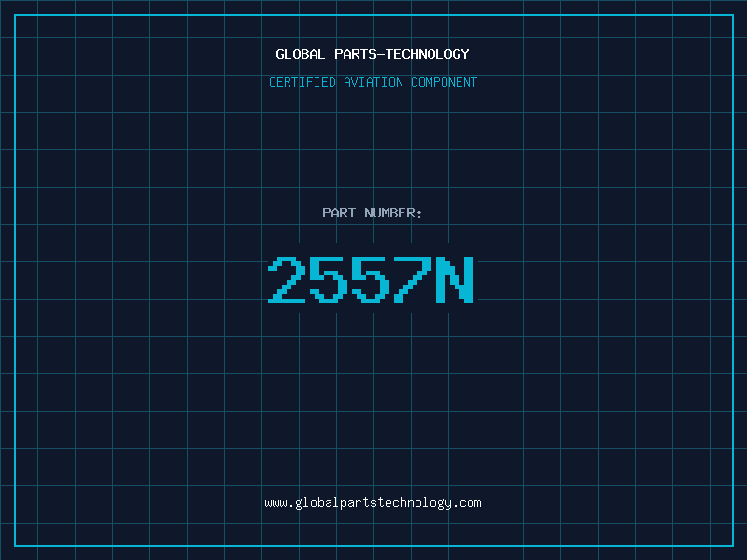Click the www.globalpartstechnology.com website link

[373, 503]
